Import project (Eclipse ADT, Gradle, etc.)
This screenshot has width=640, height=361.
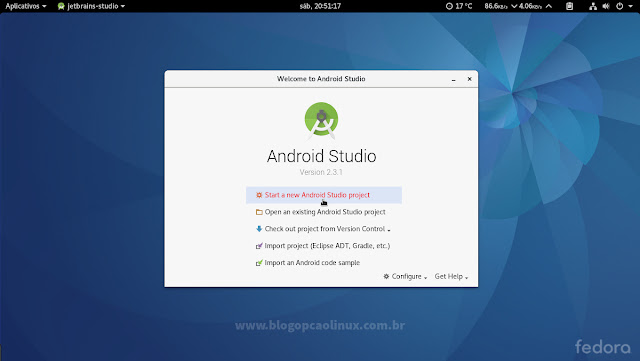(x=324, y=246)
